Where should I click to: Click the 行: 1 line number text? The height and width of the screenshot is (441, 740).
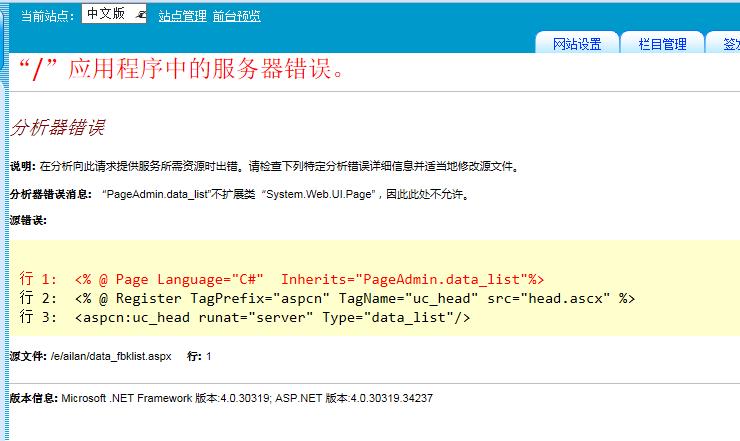(x=200, y=356)
